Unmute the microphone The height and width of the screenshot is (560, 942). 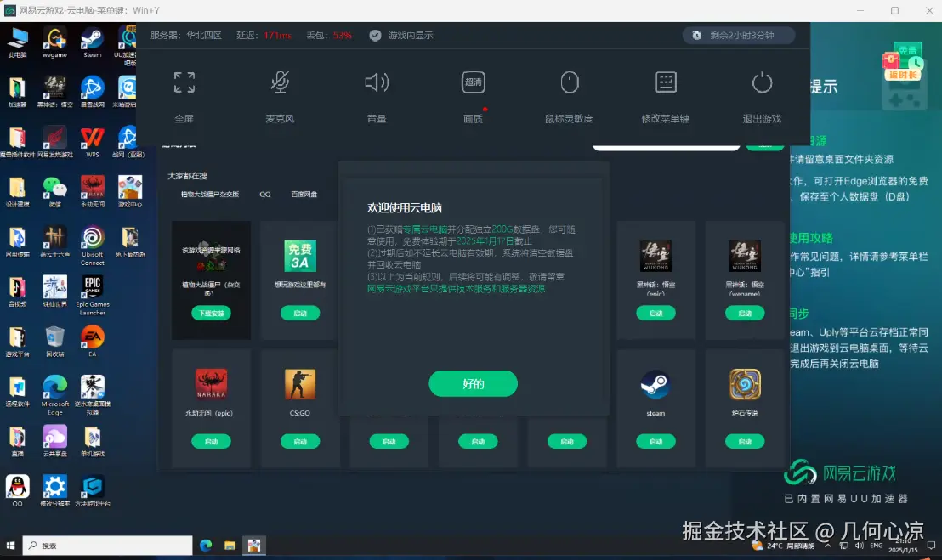point(281,82)
